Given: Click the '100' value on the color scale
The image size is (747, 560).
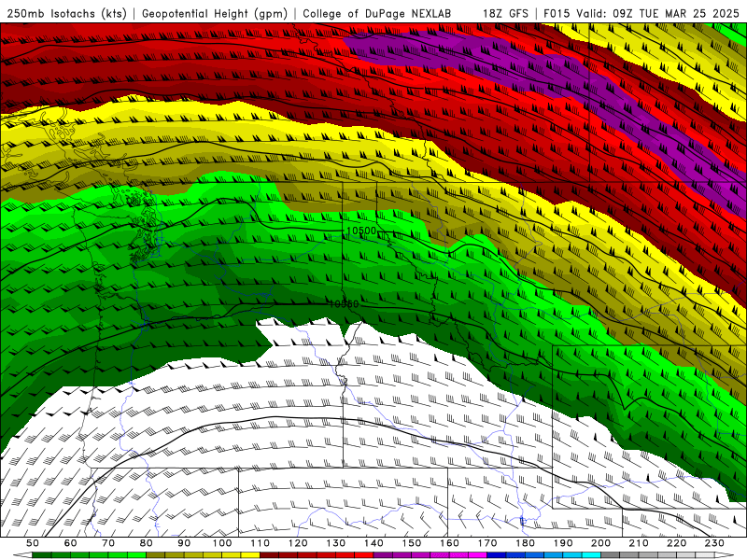Looking at the screenshot, I should (x=222, y=543).
